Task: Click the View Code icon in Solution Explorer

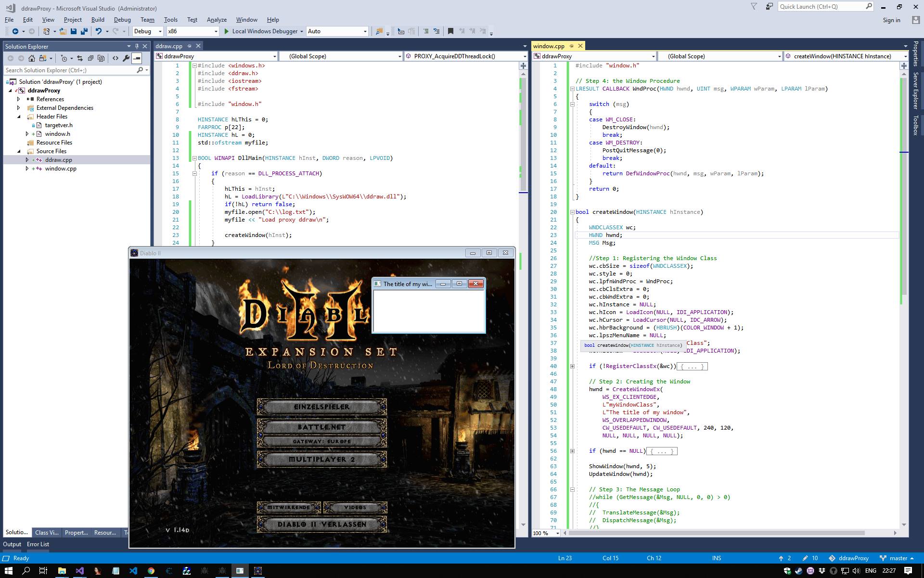Action: pos(115,58)
